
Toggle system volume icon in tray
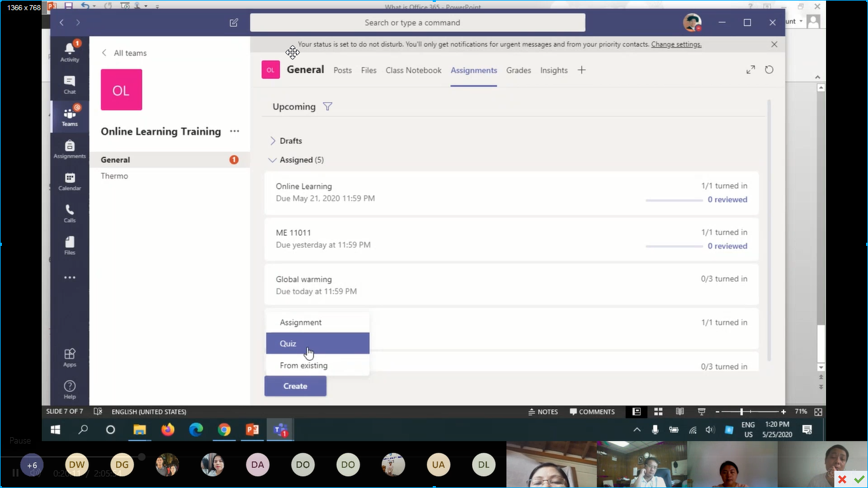point(710,430)
